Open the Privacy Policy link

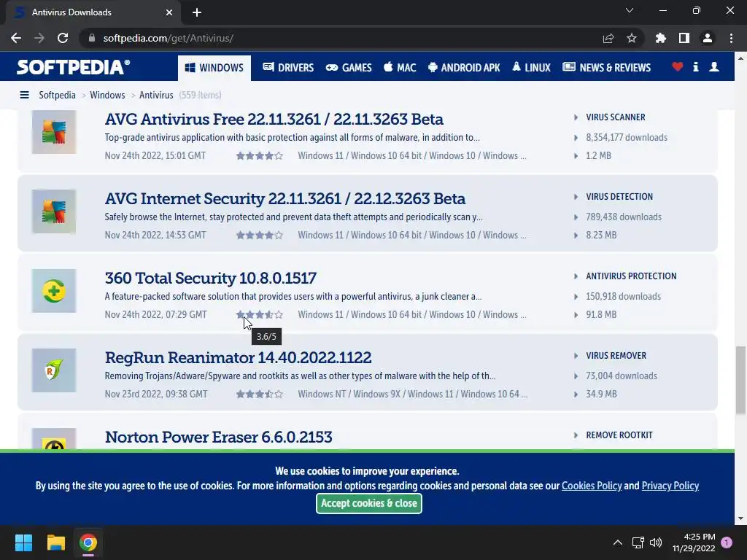[x=670, y=486]
